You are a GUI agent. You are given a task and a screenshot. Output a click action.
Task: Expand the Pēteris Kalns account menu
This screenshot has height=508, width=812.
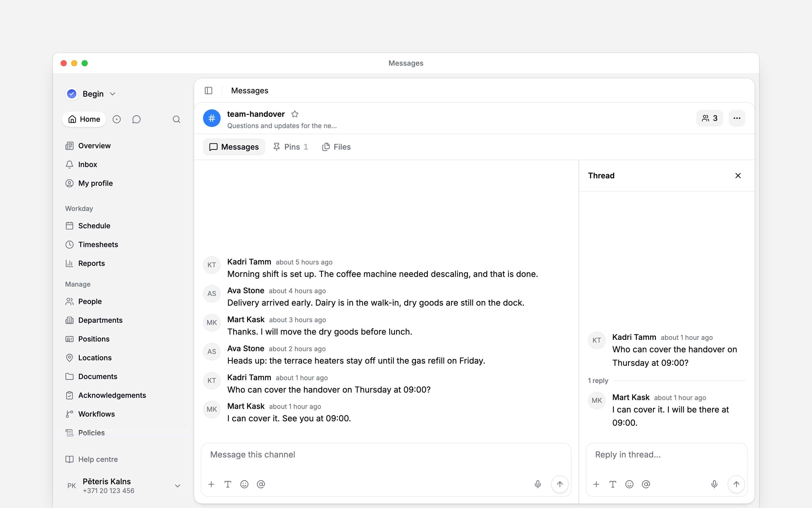(123, 486)
